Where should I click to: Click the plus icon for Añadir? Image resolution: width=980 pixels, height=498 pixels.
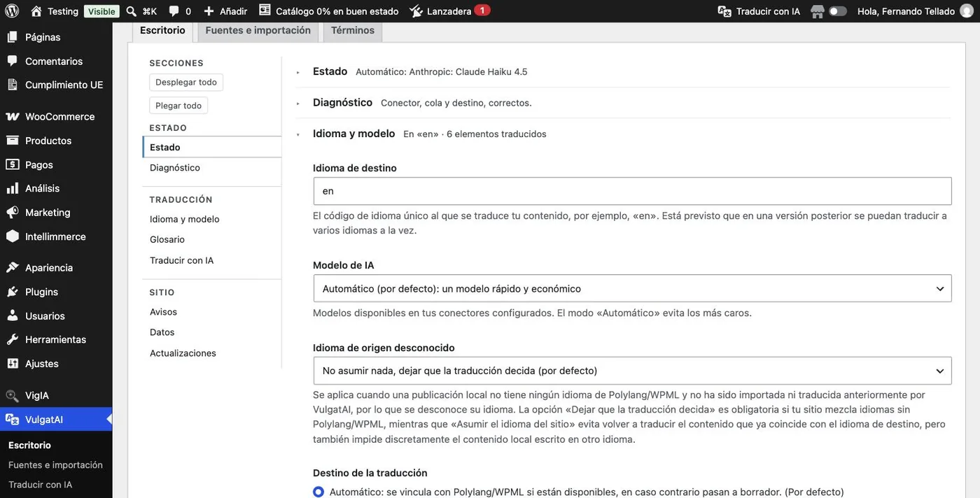tap(209, 11)
